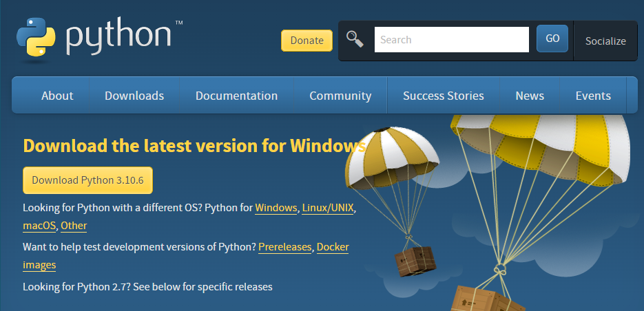Follow the Linux/UNIX link

(x=328, y=208)
